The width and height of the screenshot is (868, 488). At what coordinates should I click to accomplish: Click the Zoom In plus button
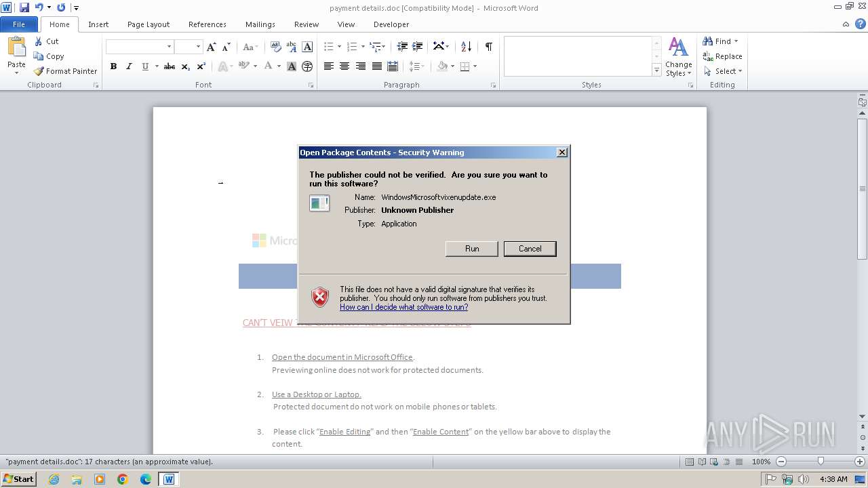860,462
